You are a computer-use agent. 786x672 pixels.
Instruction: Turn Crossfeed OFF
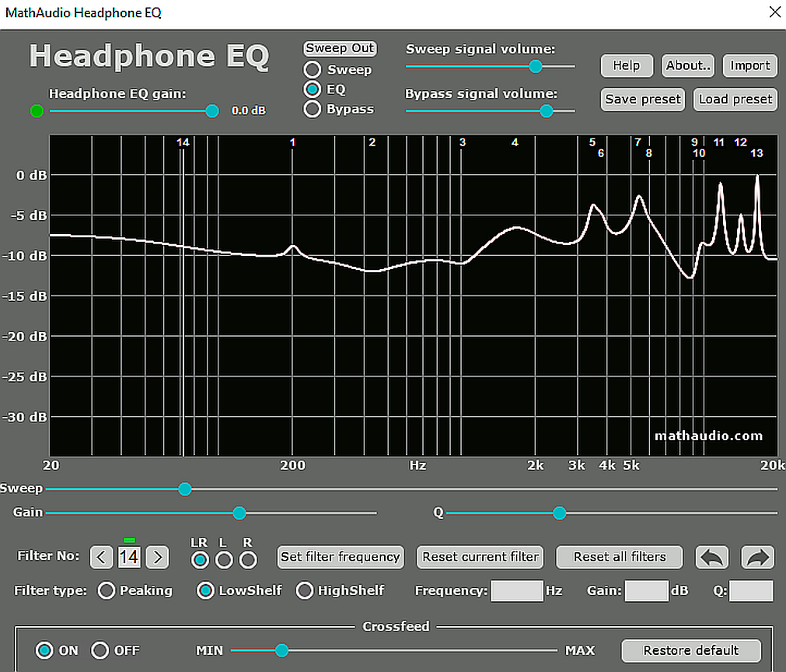coord(100,650)
